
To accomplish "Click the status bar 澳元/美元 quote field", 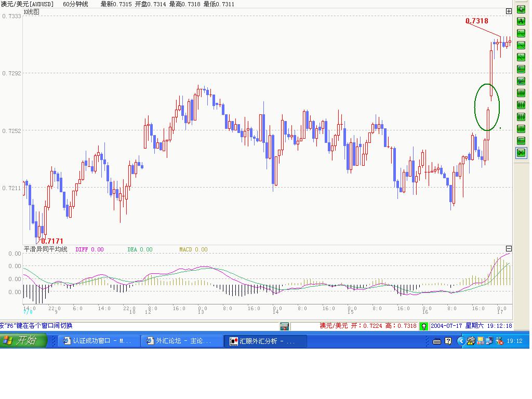I will 368,326.
